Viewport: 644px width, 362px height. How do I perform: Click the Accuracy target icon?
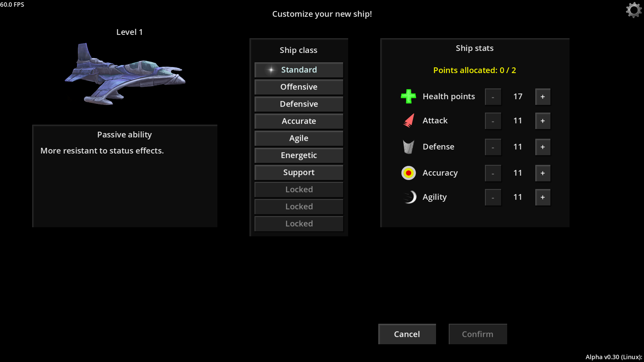pyautogui.click(x=408, y=173)
